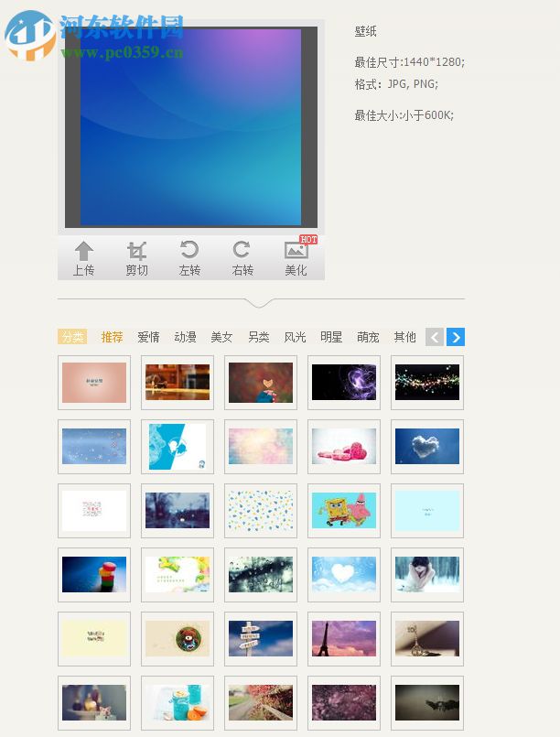The image size is (560, 737).
Task: Choose the teddy bear wreath thumbnail
Action: click(x=178, y=638)
